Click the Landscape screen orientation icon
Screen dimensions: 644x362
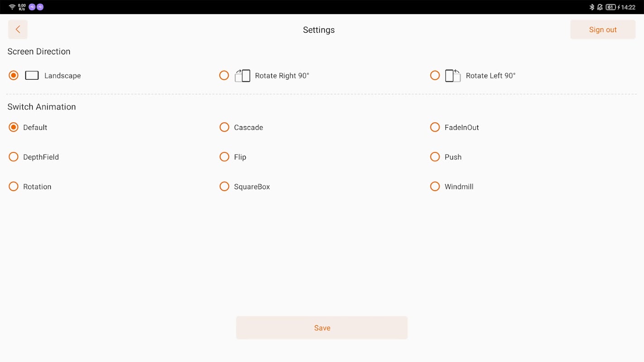click(x=32, y=76)
